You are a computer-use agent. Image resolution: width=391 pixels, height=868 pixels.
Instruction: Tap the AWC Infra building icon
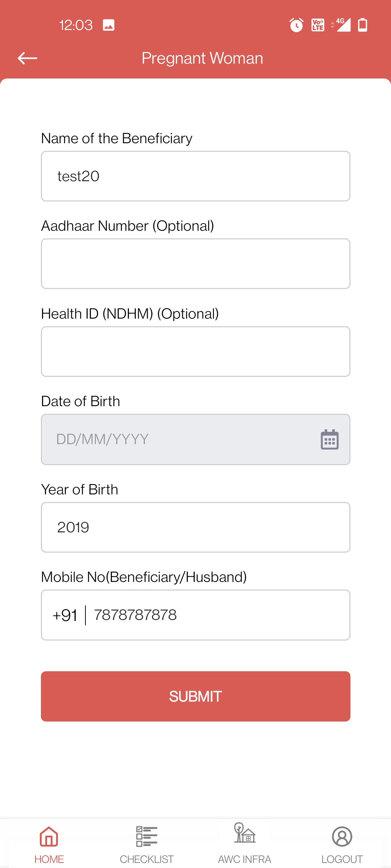pyautogui.click(x=245, y=833)
